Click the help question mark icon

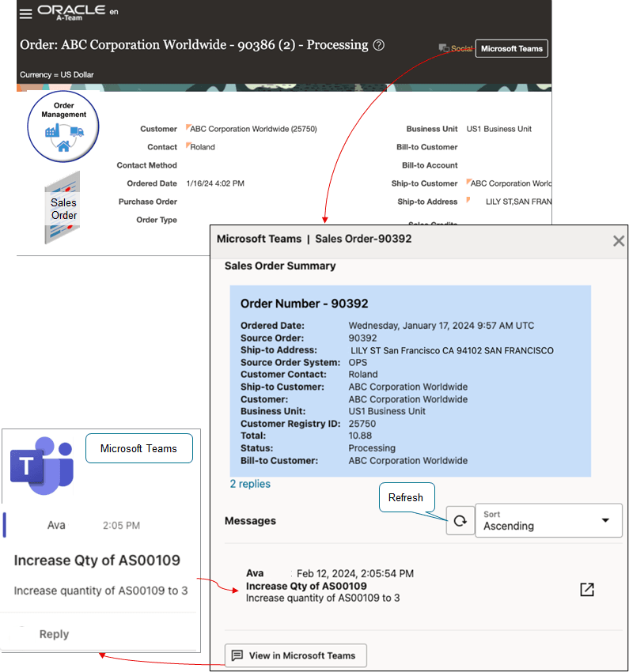click(379, 45)
